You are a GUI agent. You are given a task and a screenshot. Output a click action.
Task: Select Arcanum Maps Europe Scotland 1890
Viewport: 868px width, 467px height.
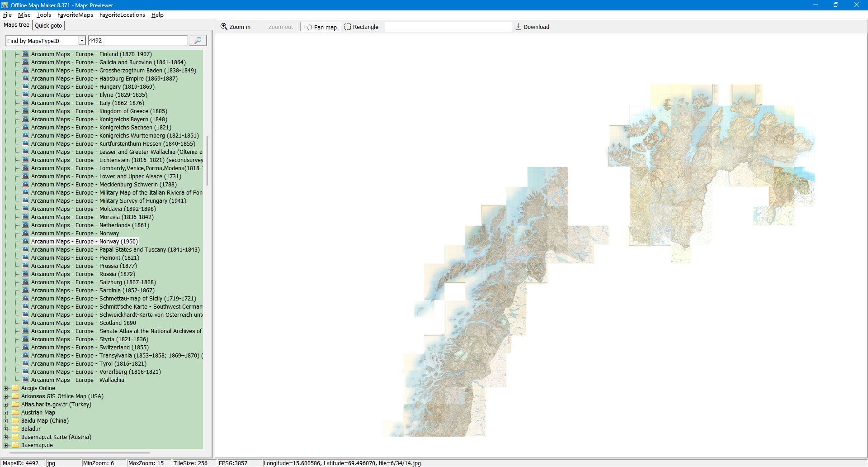(x=83, y=323)
